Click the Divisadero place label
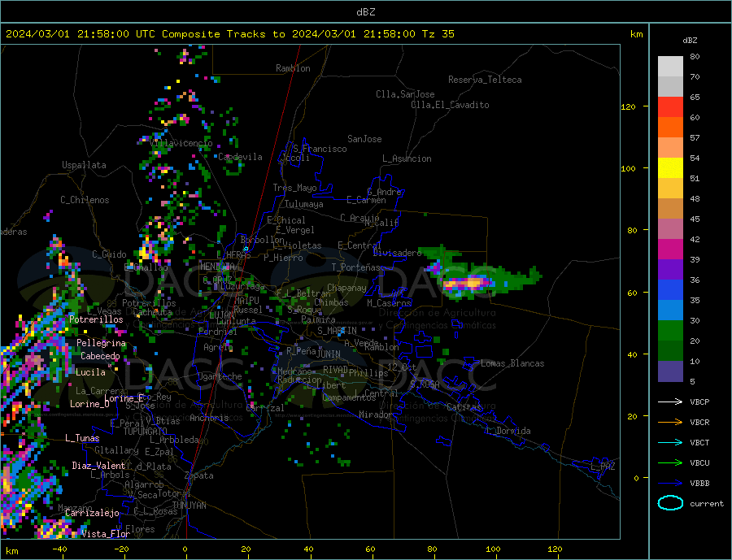 pos(397,253)
